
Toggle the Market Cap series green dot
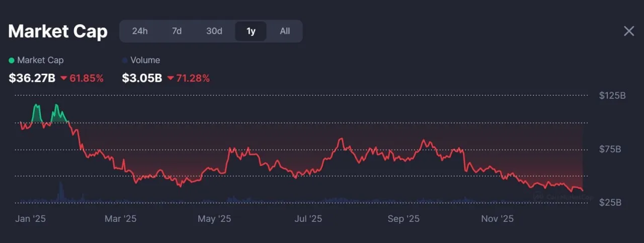click(x=12, y=60)
